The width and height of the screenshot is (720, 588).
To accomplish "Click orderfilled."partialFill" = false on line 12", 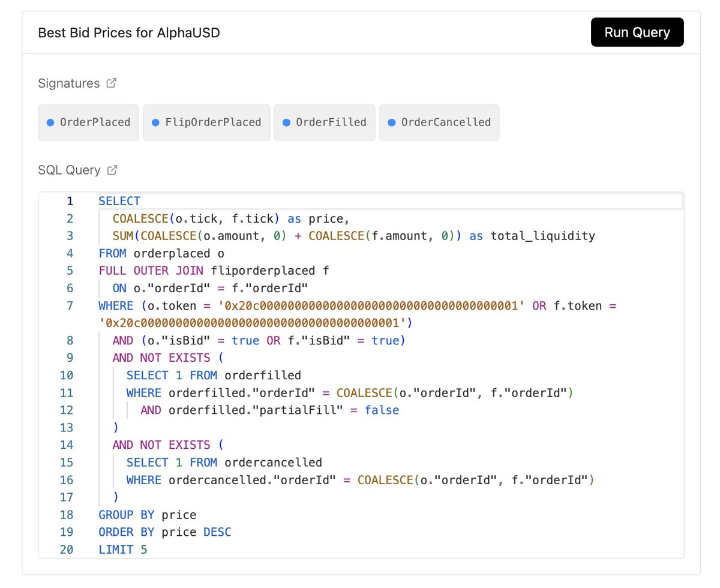I will coord(284,410).
